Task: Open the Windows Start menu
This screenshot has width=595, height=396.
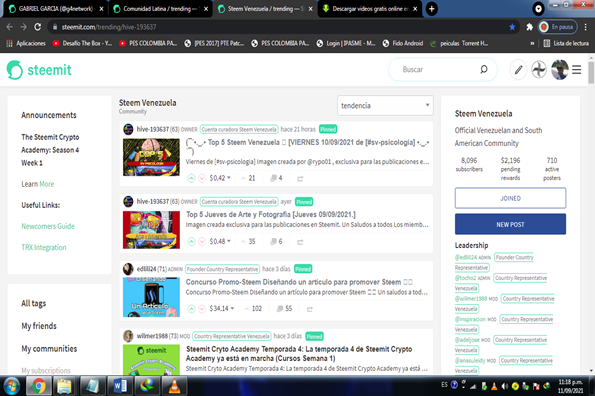Action: click(x=12, y=386)
